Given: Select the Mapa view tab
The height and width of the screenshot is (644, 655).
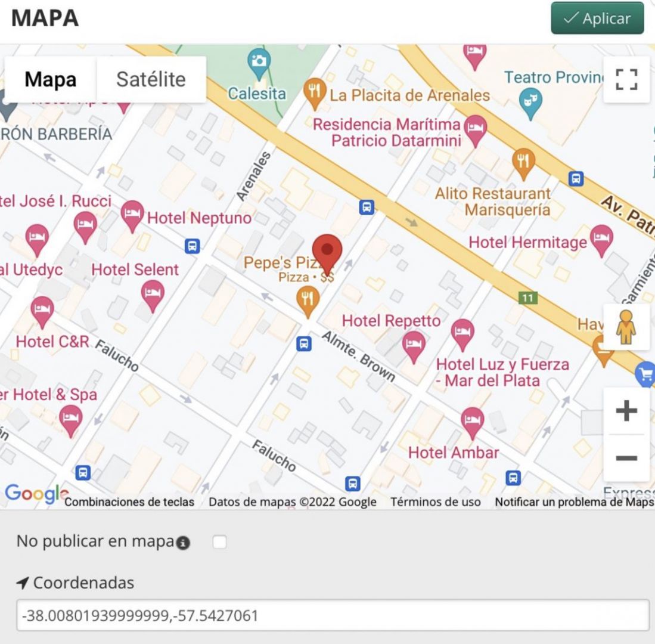Looking at the screenshot, I should [51, 79].
